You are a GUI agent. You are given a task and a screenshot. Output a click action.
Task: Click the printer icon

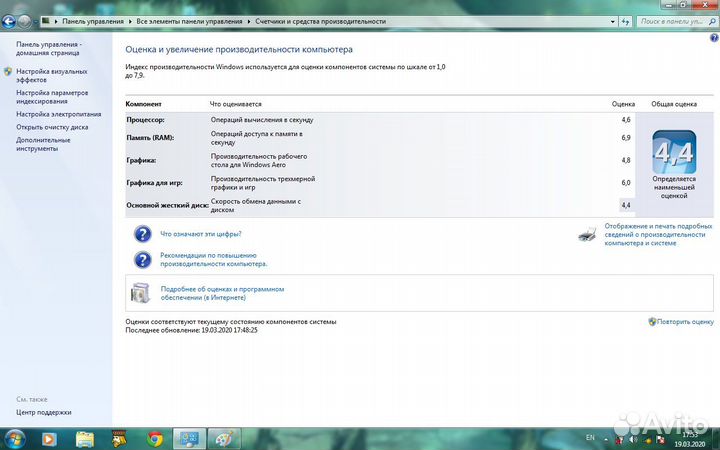tap(587, 233)
